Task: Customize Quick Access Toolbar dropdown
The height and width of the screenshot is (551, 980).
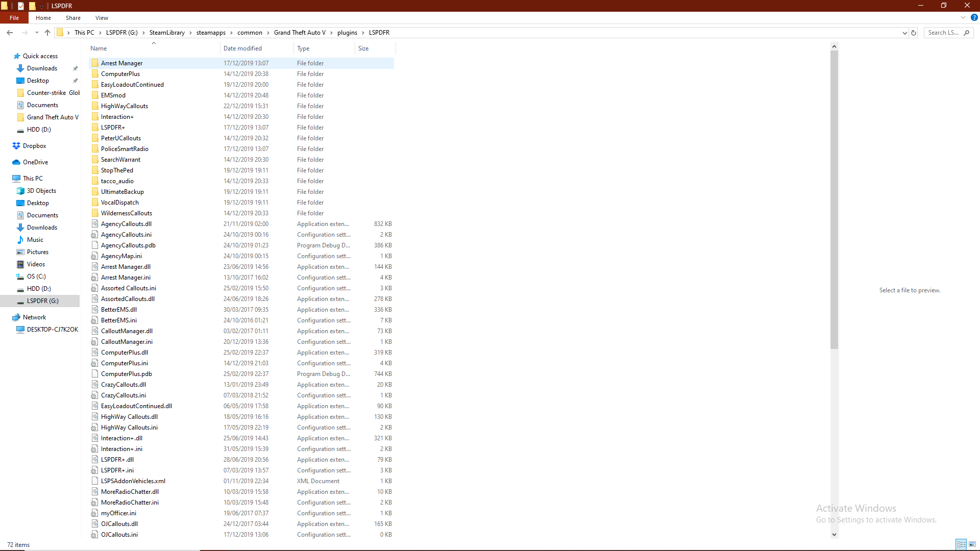Action: [42, 6]
